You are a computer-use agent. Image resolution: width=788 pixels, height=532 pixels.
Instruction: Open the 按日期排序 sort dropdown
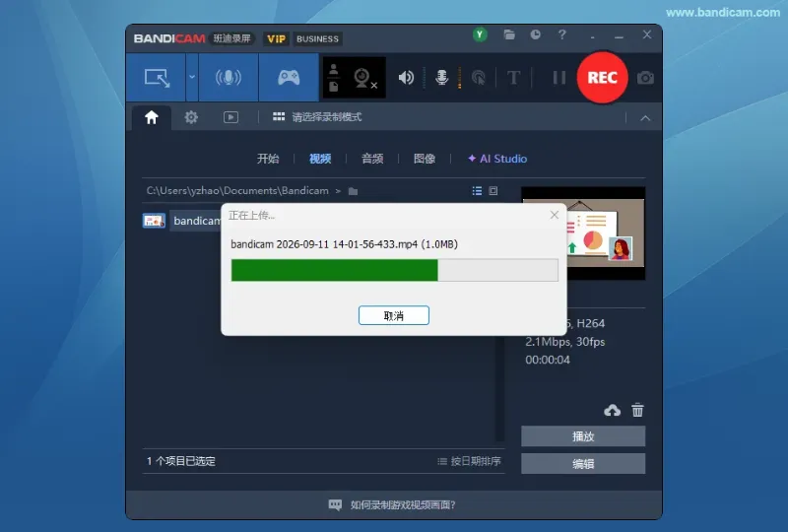(470, 461)
